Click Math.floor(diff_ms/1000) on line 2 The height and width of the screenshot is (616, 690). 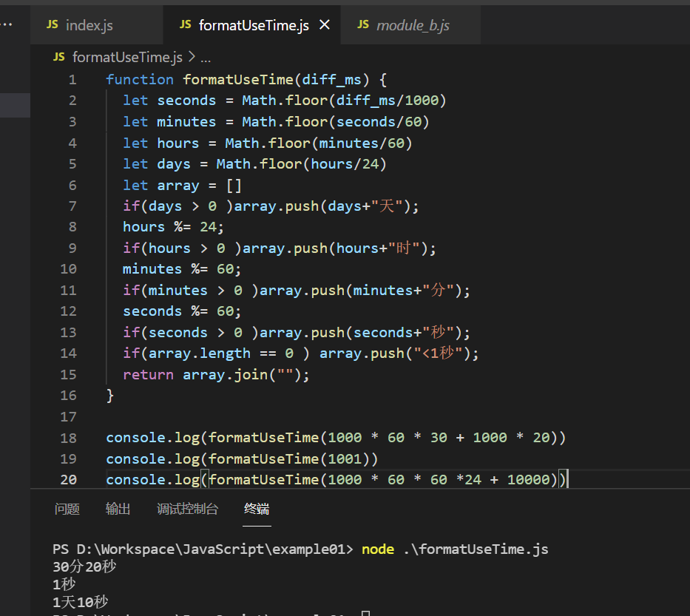344,101
